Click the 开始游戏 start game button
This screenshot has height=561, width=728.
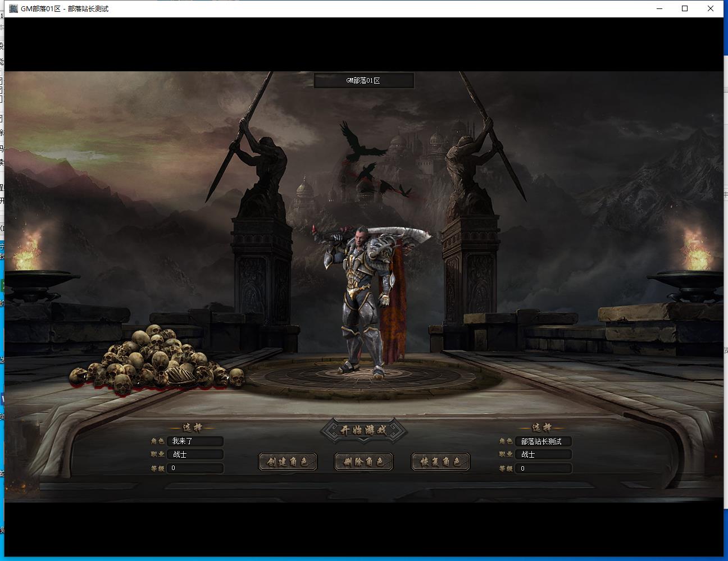(x=363, y=431)
